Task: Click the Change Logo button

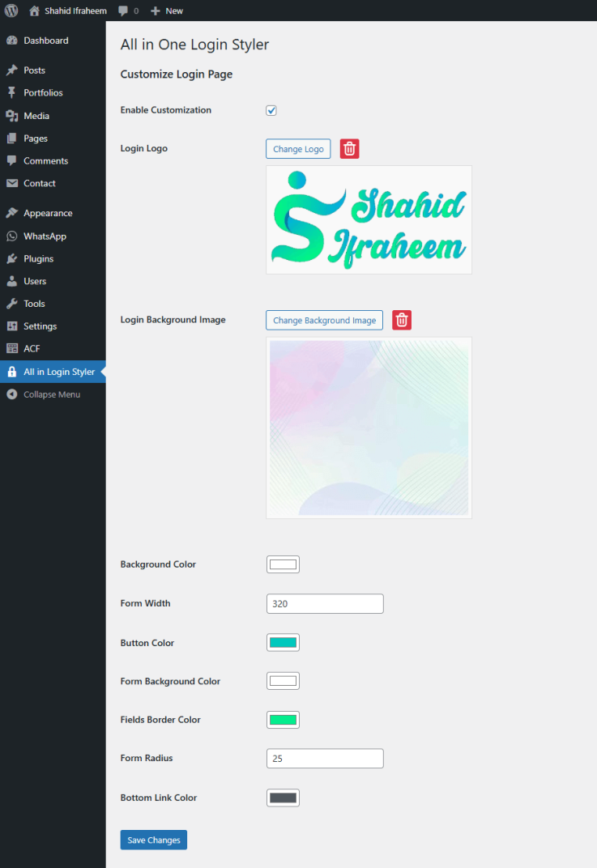Action: [298, 149]
